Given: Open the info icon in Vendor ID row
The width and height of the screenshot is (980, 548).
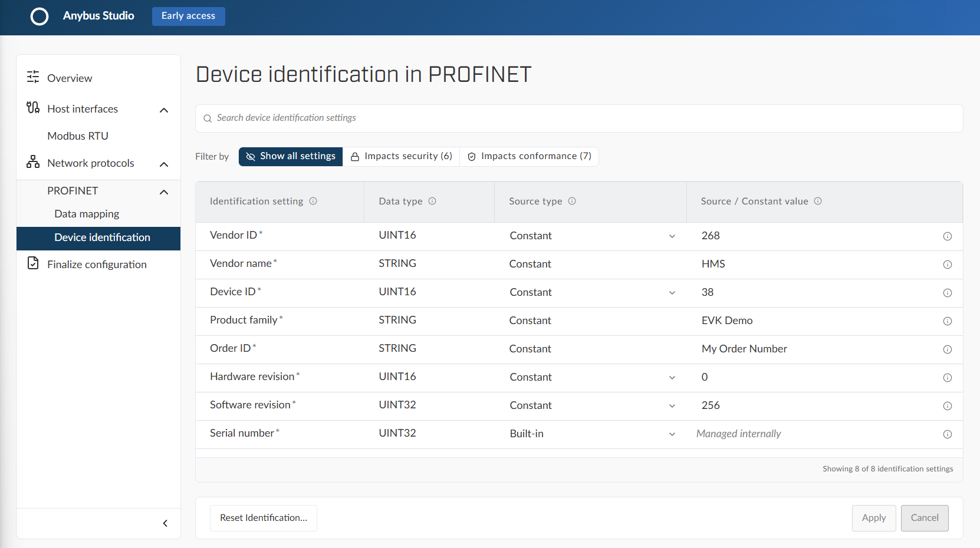Looking at the screenshot, I should [x=948, y=236].
